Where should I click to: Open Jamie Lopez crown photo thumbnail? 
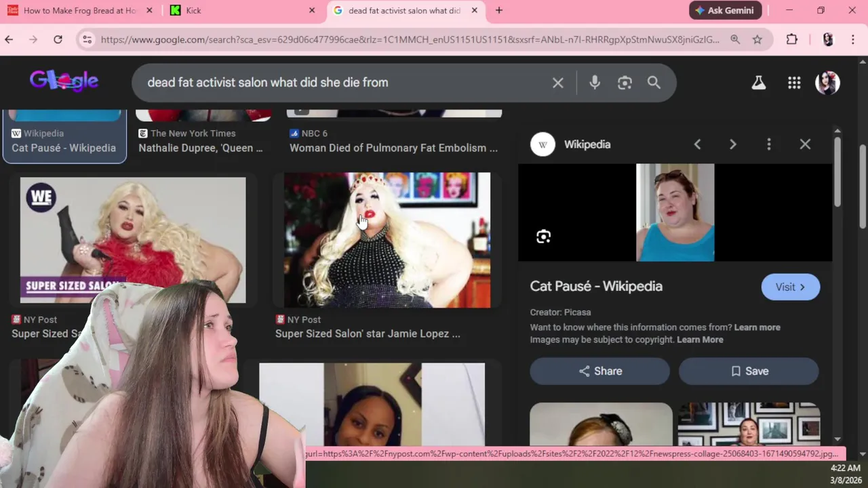[387, 240]
